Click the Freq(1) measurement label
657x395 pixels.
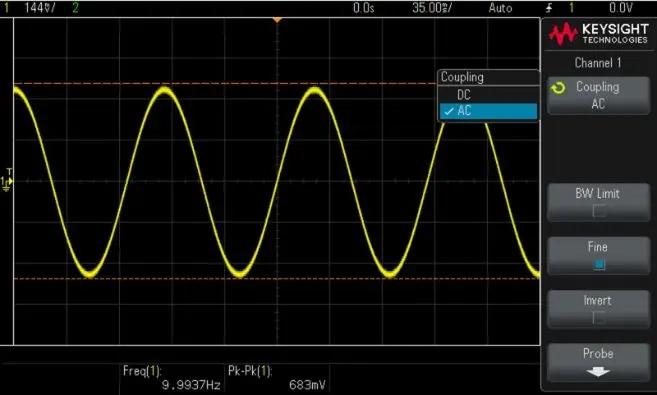142,371
